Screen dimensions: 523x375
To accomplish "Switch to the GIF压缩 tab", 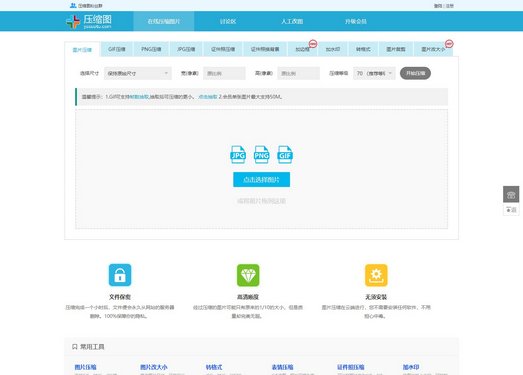I will [117, 49].
